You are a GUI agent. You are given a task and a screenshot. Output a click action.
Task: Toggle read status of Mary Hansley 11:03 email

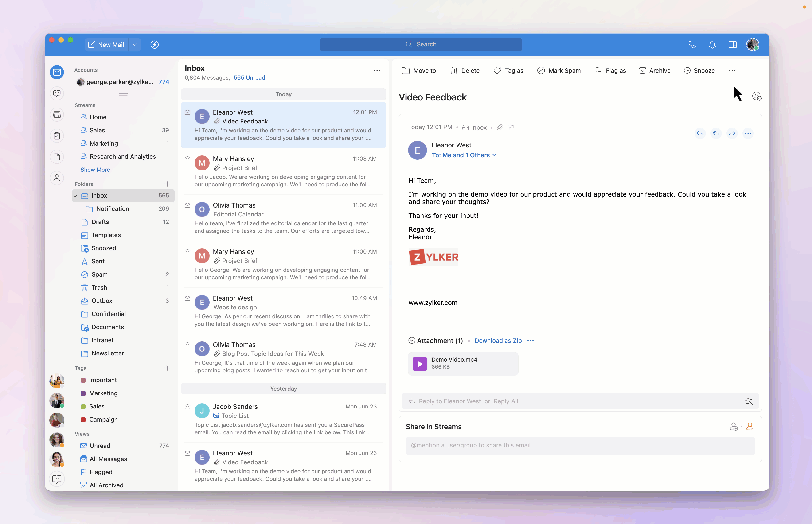187,159
